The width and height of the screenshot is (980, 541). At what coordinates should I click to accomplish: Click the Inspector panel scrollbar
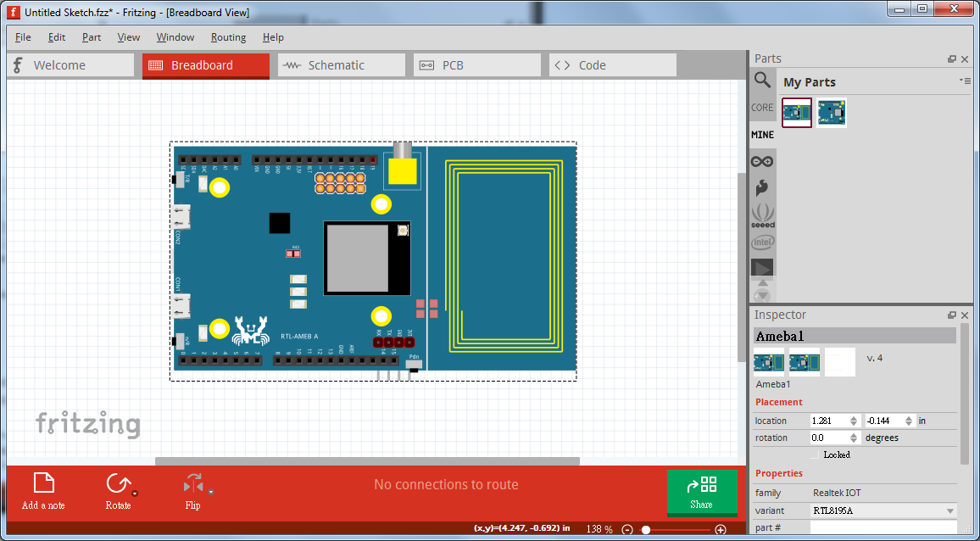[964, 394]
